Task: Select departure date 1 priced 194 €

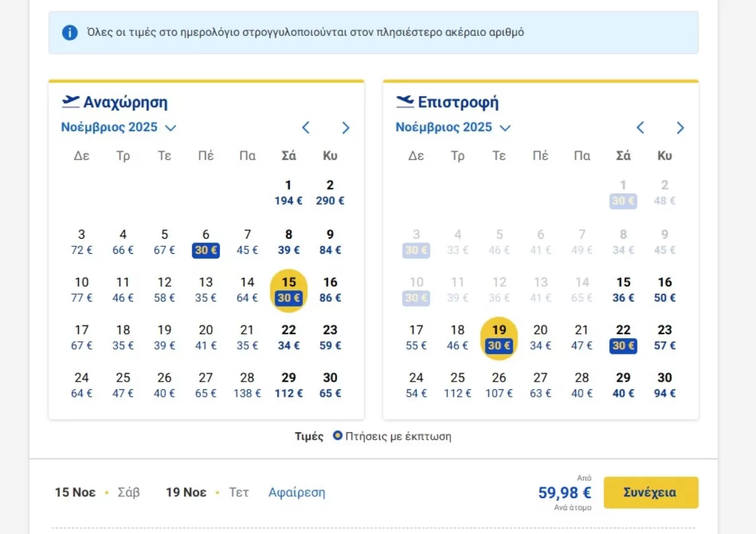Action: 289,193
